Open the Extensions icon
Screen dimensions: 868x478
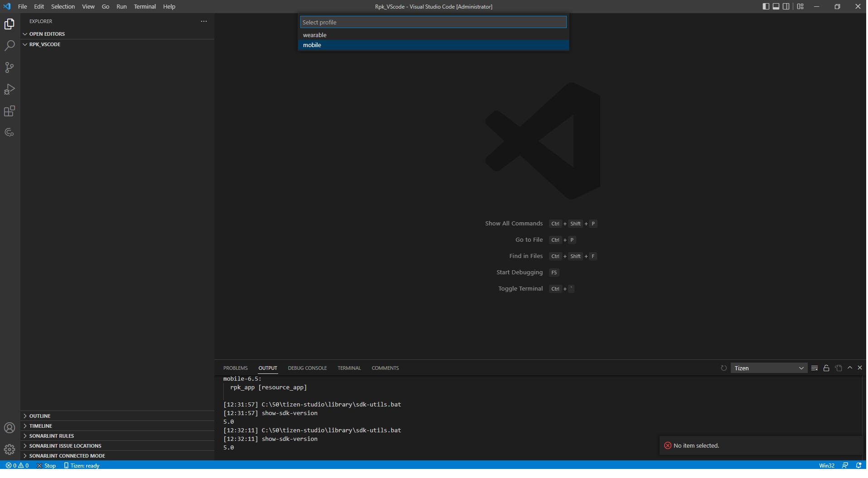point(10,111)
